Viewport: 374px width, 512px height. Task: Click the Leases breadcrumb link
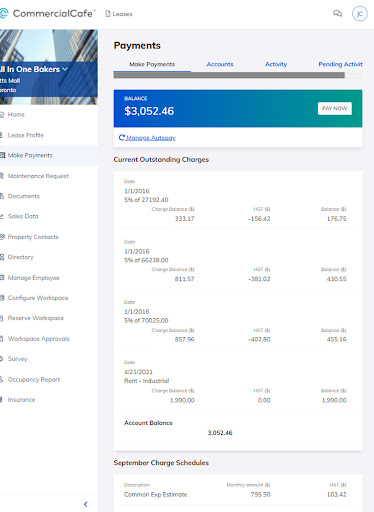click(x=122, y=14)
